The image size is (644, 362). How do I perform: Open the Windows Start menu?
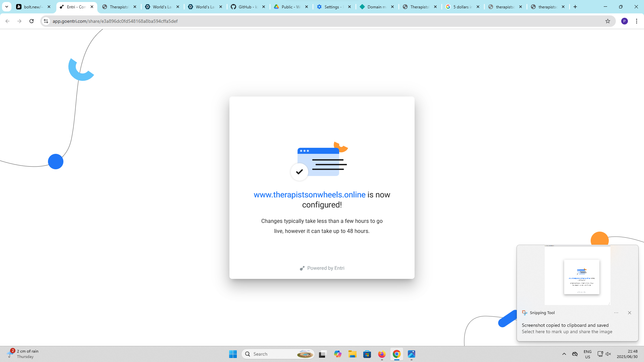pyautogui.click(x=233, y=354)
